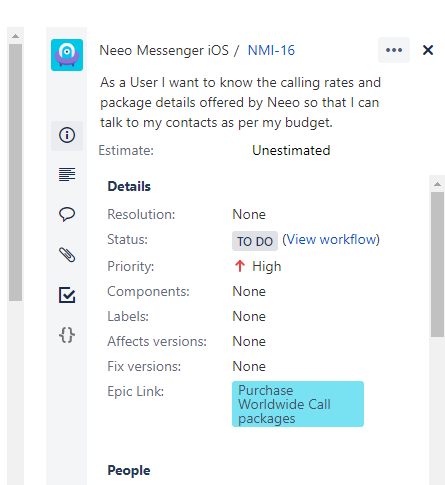This screenshot has height=485, width=445.
Task: Open the Purchase Worldwide Call packages epic
Action: tap(298, 404)
